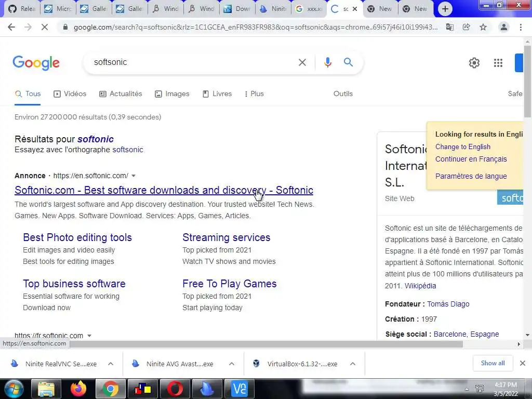532x399 pixels.
Task: Clear the search box with the X icon
Action: click(x=302, y=62)
